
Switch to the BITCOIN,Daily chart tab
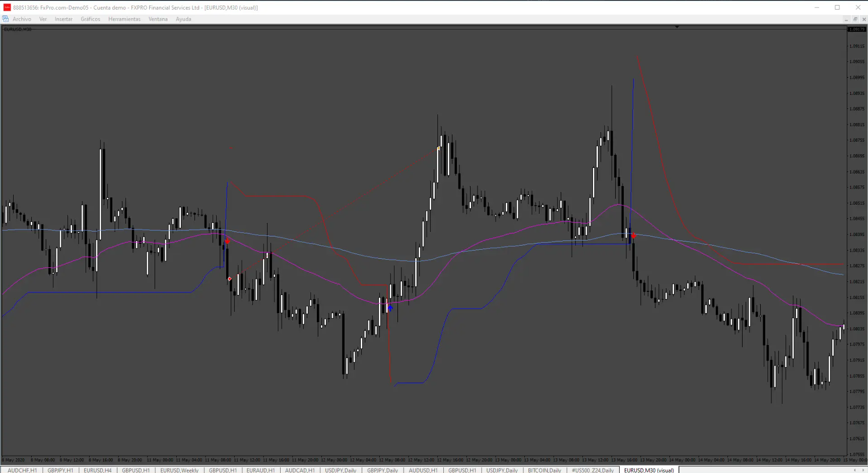coord(545,470)
